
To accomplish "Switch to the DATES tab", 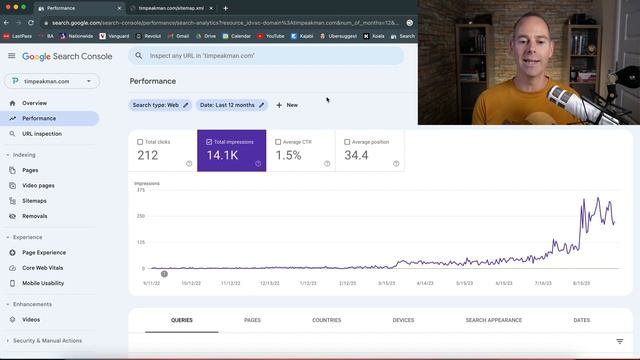I will [582, 320].
